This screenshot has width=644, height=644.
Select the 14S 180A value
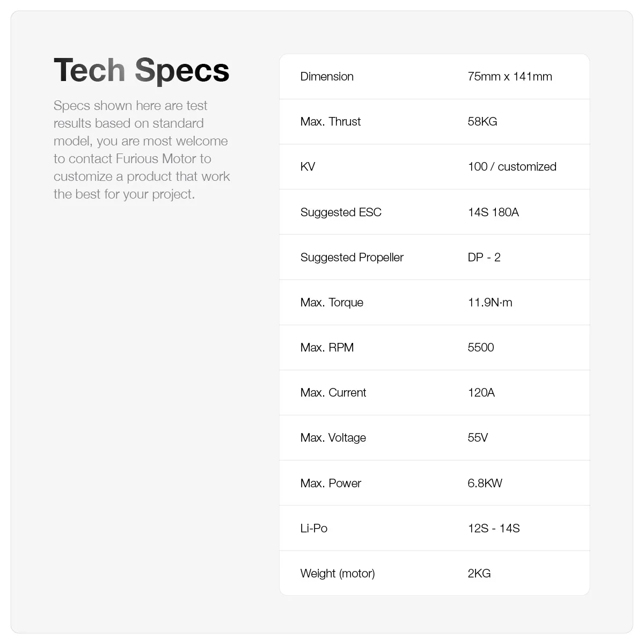(x=493, y=212)
